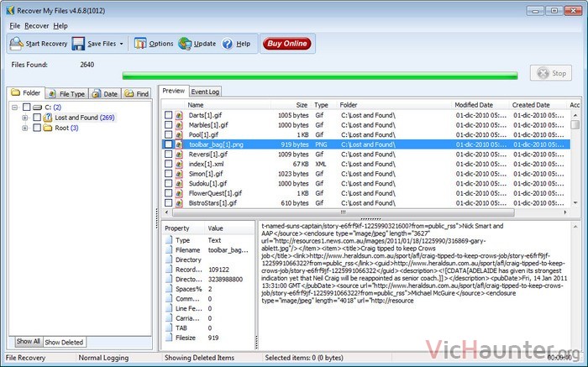Expand the Lost and Found node

click(24, 118)
